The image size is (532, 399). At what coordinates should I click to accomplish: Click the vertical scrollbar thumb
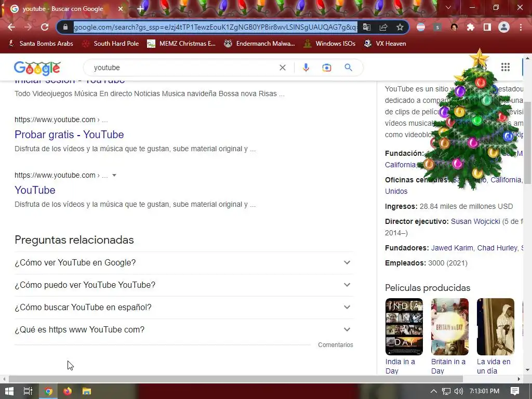pyautogui.click(x=528, y=142)
